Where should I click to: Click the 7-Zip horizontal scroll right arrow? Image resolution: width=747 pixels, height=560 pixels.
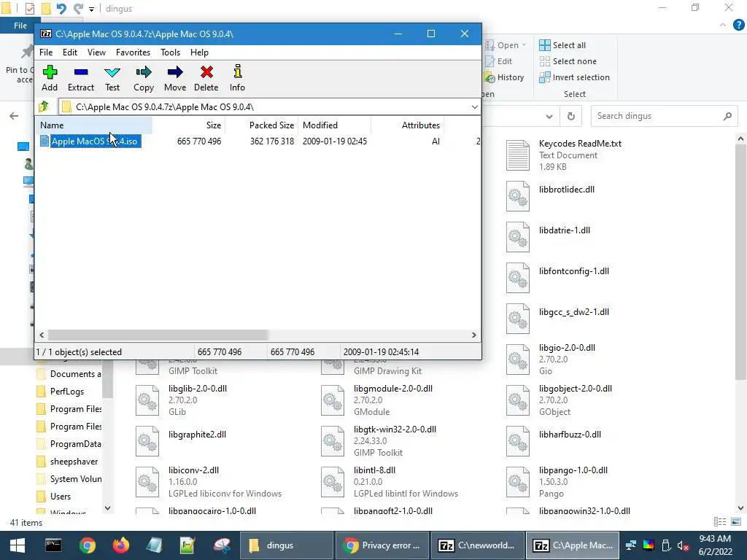(x=473, y=335)
